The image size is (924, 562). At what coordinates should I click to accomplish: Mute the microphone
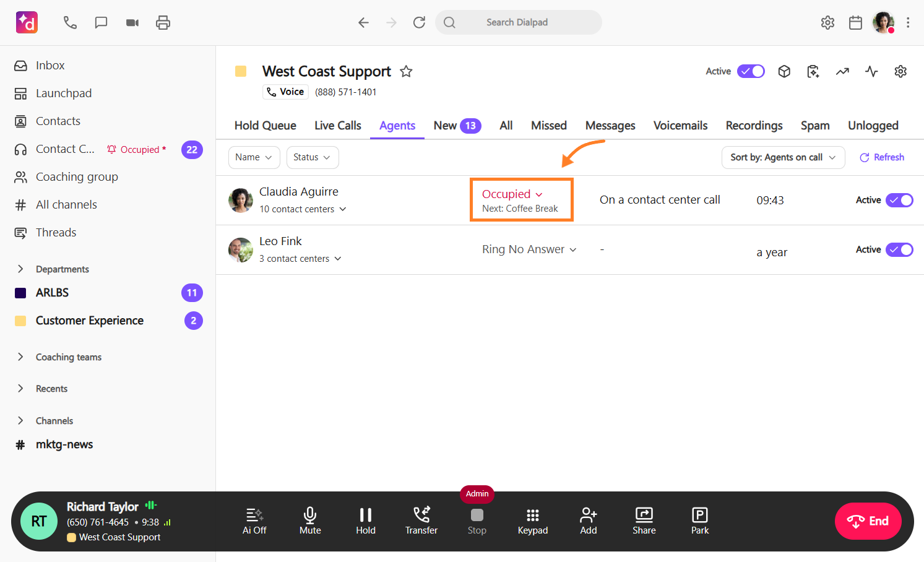(310, 521)
